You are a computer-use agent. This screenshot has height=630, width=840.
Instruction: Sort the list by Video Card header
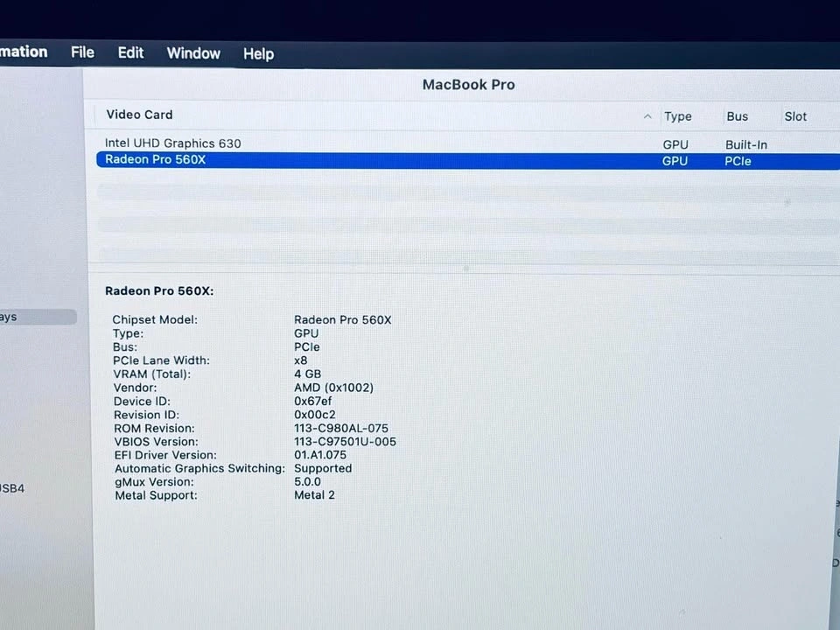click(140, 115)
